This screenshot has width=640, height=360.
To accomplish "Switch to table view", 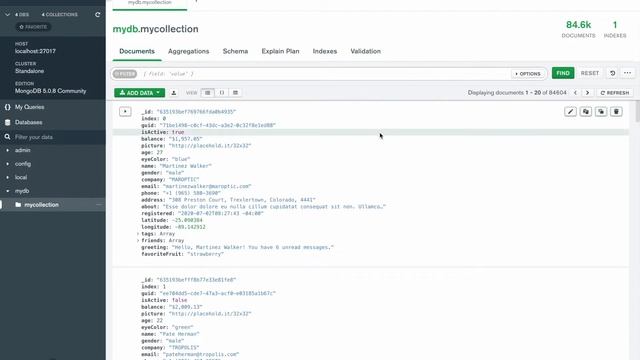I will 236,93.
